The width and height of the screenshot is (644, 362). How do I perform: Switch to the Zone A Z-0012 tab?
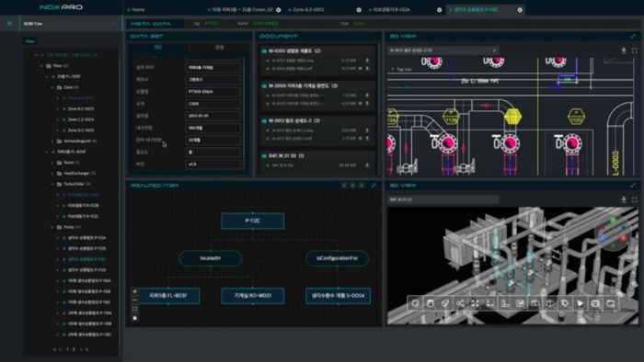pyautogui.click(x=307, y=9)
